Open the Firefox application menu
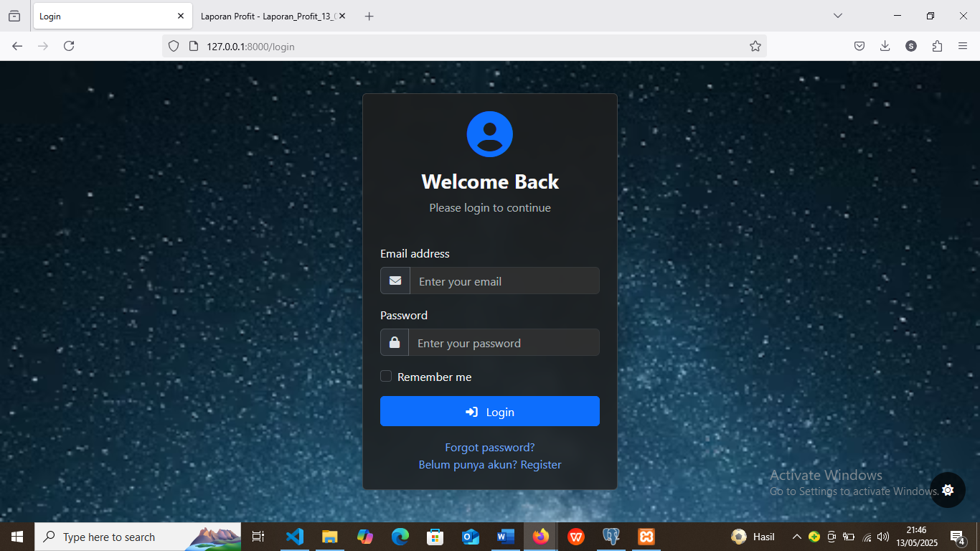Screen dimensions: 980x551 click(x=963, y=45)
